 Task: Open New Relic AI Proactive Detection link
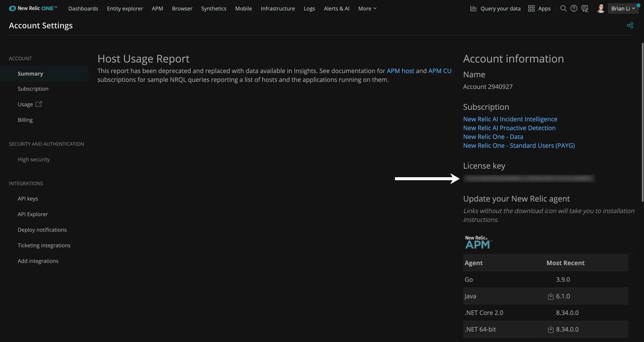tap(509, 128)
